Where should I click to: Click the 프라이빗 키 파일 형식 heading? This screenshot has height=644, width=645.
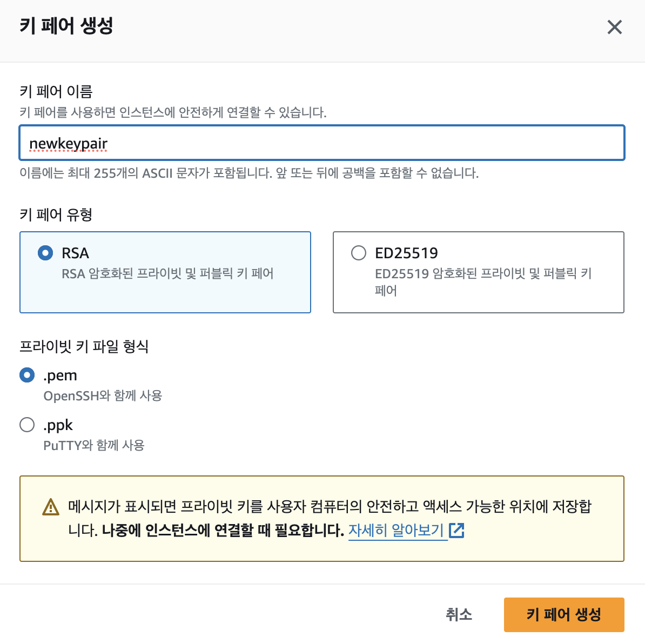(84, 346)
